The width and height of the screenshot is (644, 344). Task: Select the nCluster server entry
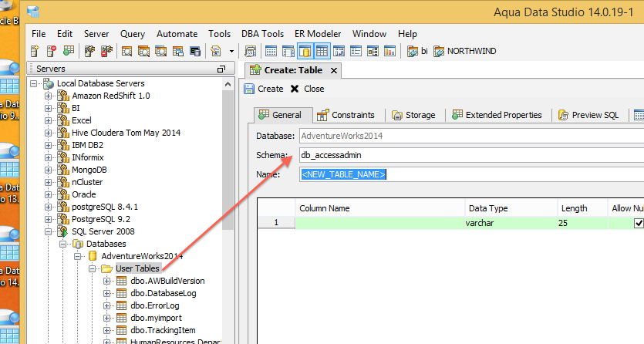tap(87, 182)
